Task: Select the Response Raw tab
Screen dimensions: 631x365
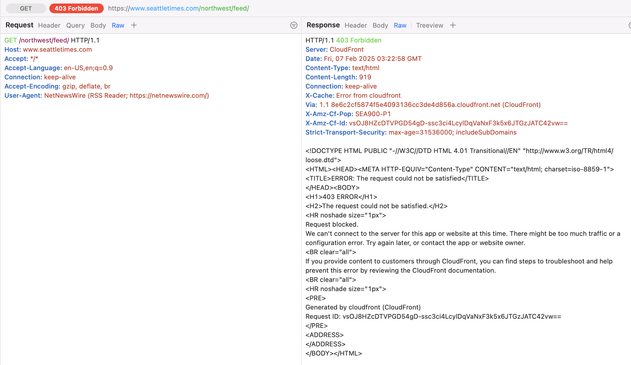Action: click(400, 25)
